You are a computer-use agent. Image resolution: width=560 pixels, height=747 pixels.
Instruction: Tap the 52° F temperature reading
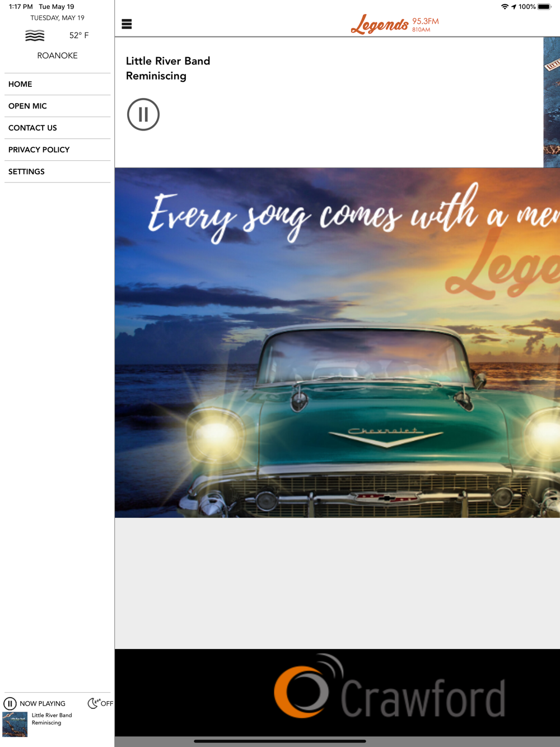point(79,35)
